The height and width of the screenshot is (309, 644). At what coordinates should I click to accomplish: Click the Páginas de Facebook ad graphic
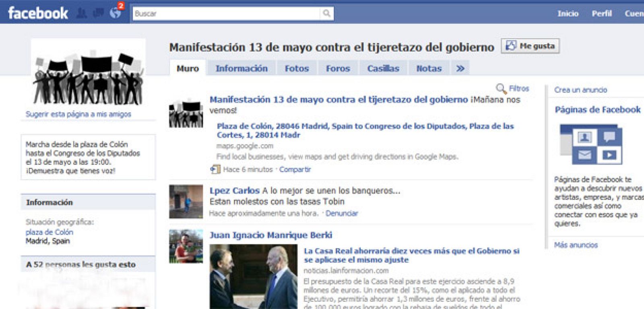[591, 144]
